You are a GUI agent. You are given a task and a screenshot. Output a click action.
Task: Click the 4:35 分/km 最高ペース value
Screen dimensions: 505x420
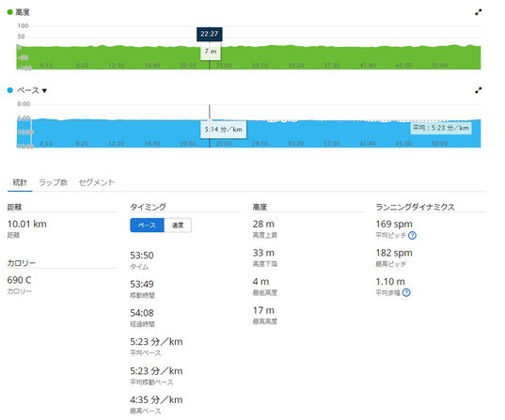(156, 400)
